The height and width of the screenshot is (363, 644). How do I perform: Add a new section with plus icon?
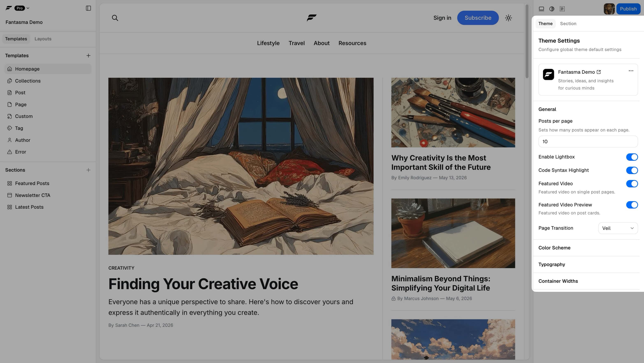click(x=88, y=170)
